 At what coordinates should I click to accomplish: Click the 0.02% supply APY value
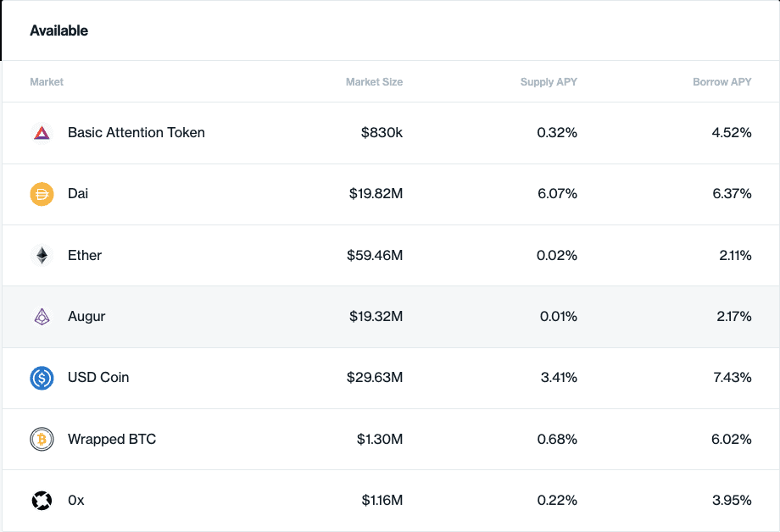(557, 256)
